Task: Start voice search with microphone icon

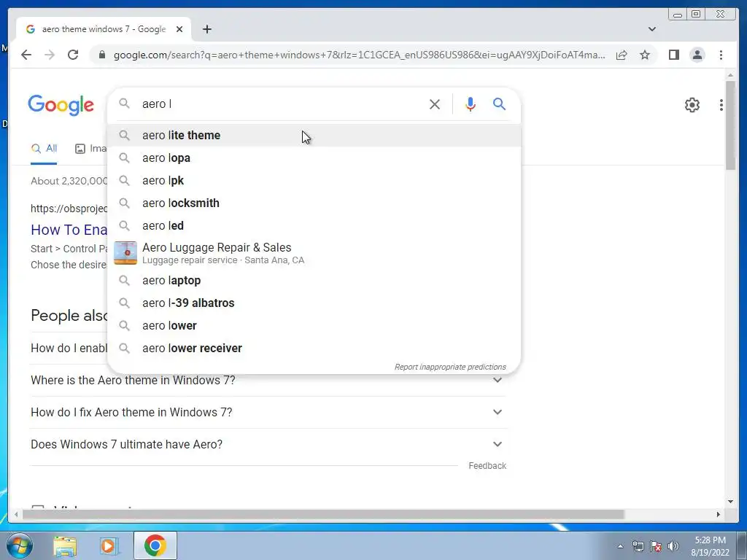Action: [x=471, y=104]
